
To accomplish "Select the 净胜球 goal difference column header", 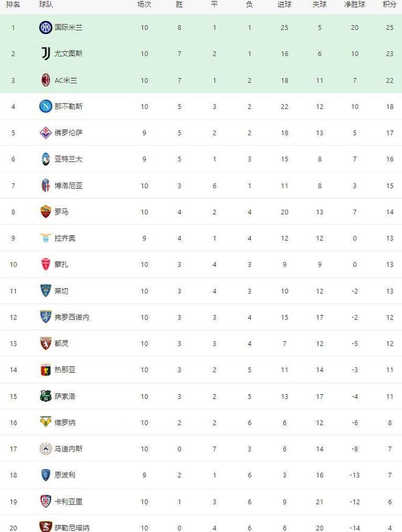I will (354, 4).
